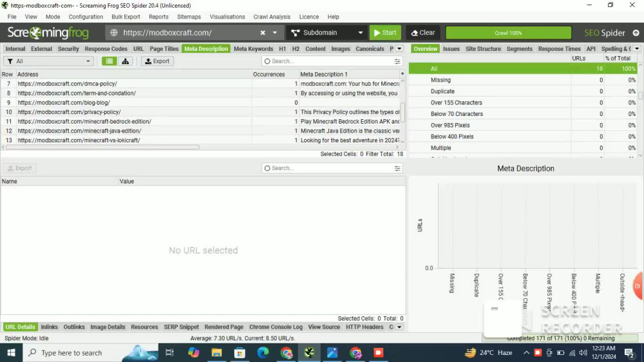
Task: Click the upper Export button
Action: (x=157, y=61)
